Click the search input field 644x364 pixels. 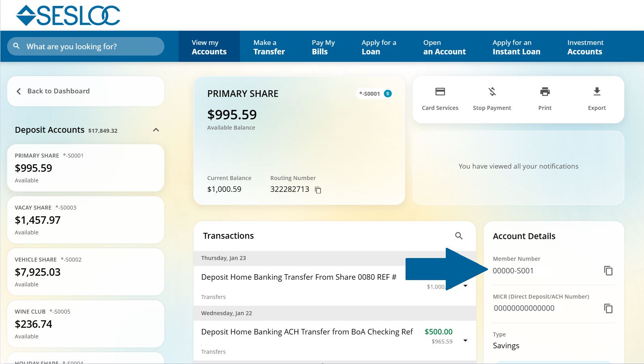[86, 46]
